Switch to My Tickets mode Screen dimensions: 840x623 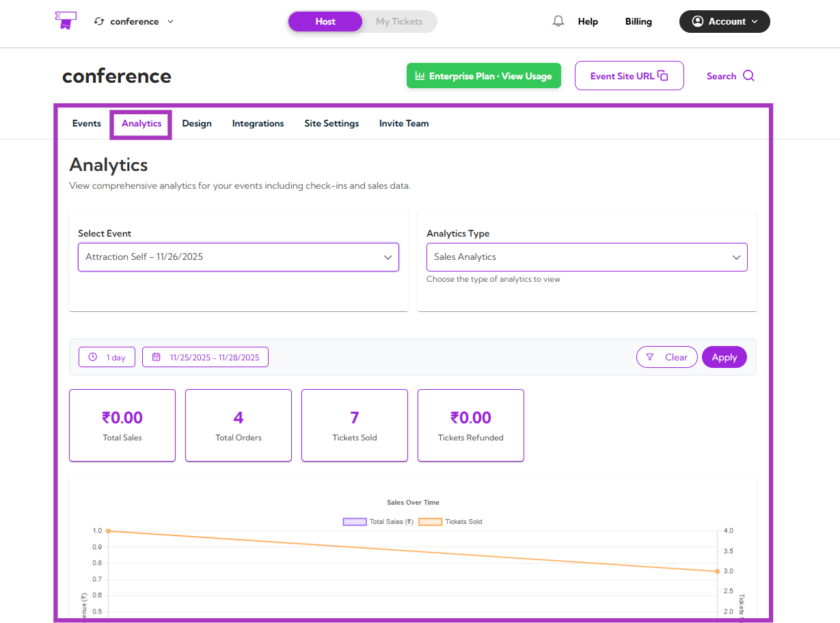[x=399, y=21]
